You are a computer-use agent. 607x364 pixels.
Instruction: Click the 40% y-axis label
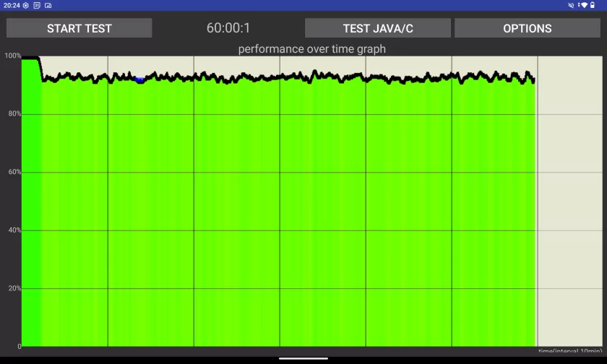(x=14, y=230)
